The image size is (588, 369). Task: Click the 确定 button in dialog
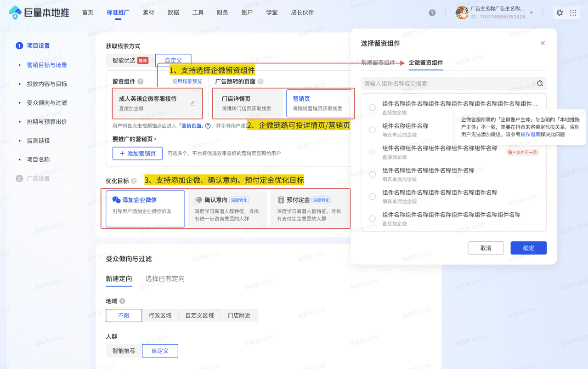click(528, 248)
